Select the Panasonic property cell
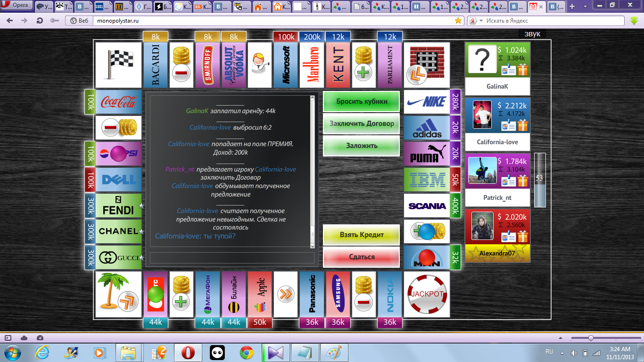Viewport: 644px width, 362px height. (312, 294)
